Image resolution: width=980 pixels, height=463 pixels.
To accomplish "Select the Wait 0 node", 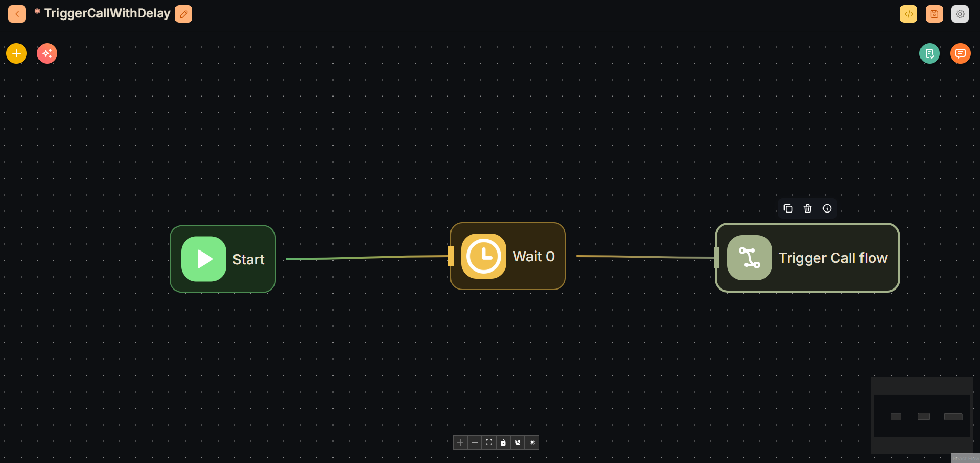I will 508,256.
